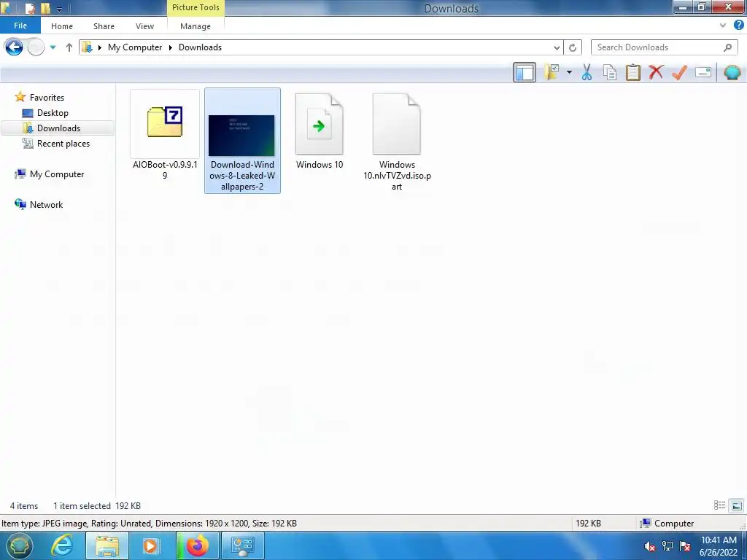This screenshot has width=747, height=560.
Task: Click the clock showing 10:41 AM
Action: [x=719, y=546]
